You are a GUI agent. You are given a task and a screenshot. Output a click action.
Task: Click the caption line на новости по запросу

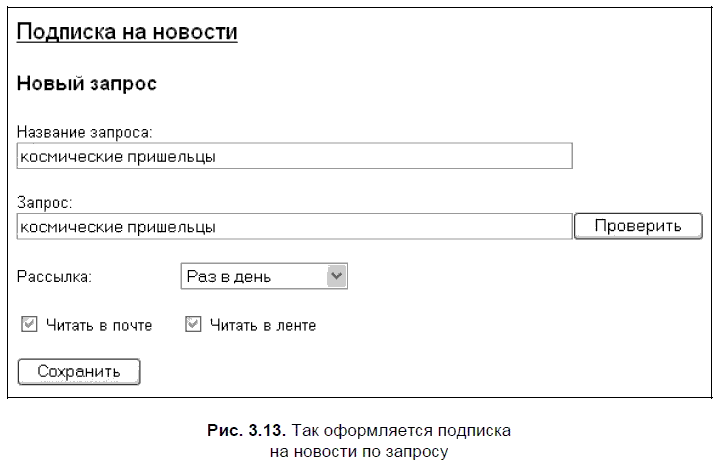[x=359, y=450]
